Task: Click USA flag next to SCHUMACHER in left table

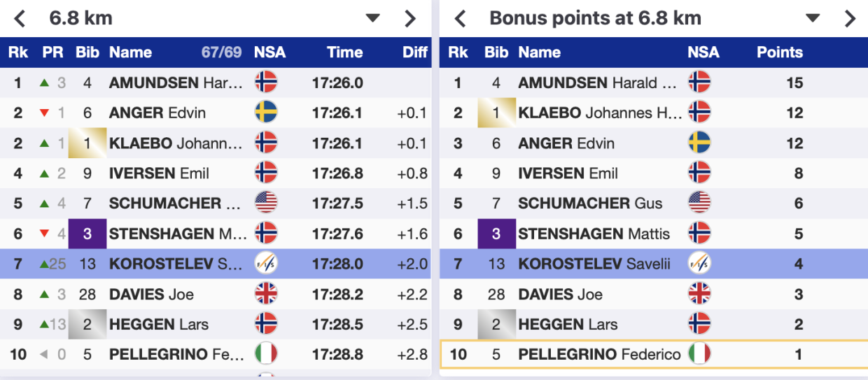Action: point(267,203)
